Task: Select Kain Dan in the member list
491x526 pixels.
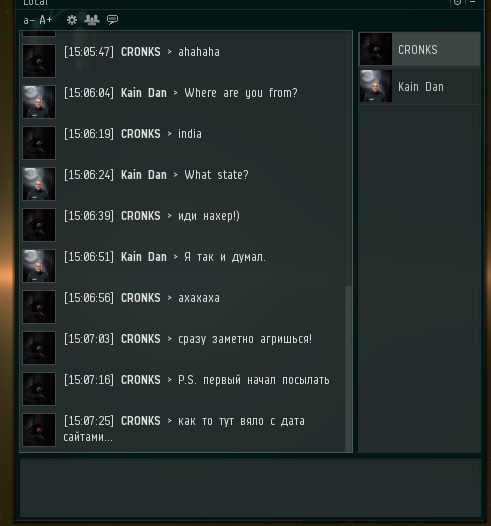Action: click(x=420, y=86)
